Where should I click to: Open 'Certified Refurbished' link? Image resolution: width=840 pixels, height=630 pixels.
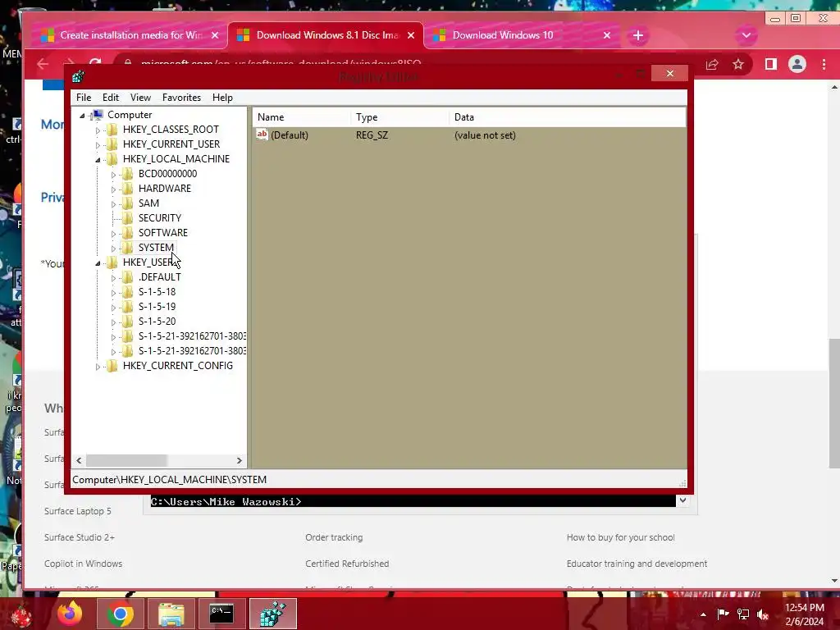tap(347, 564)
